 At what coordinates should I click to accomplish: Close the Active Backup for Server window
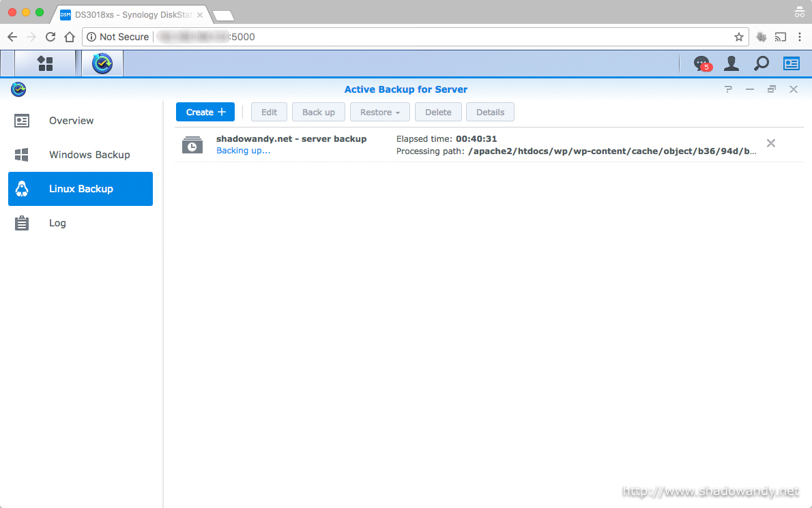[794, 89]
